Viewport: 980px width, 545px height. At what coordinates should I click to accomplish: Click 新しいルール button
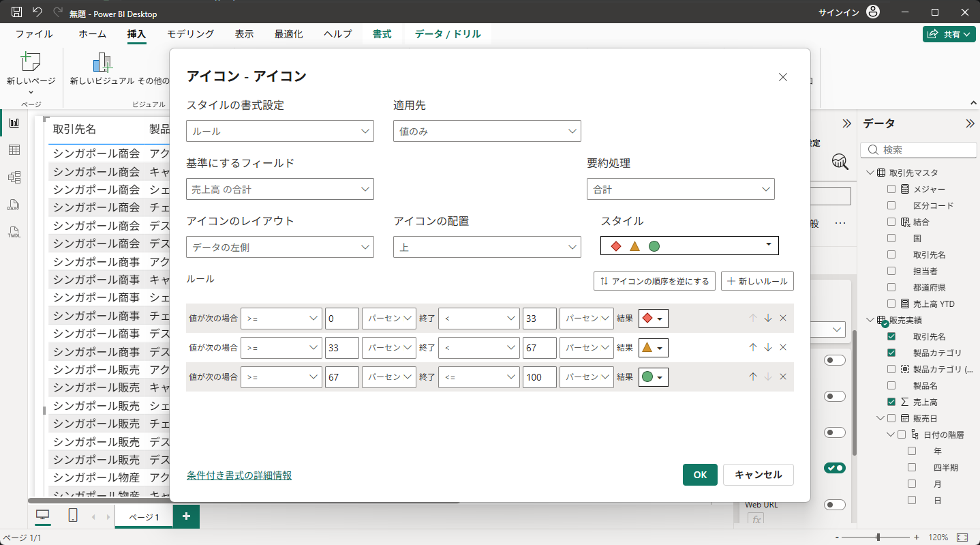pos(757,281)
